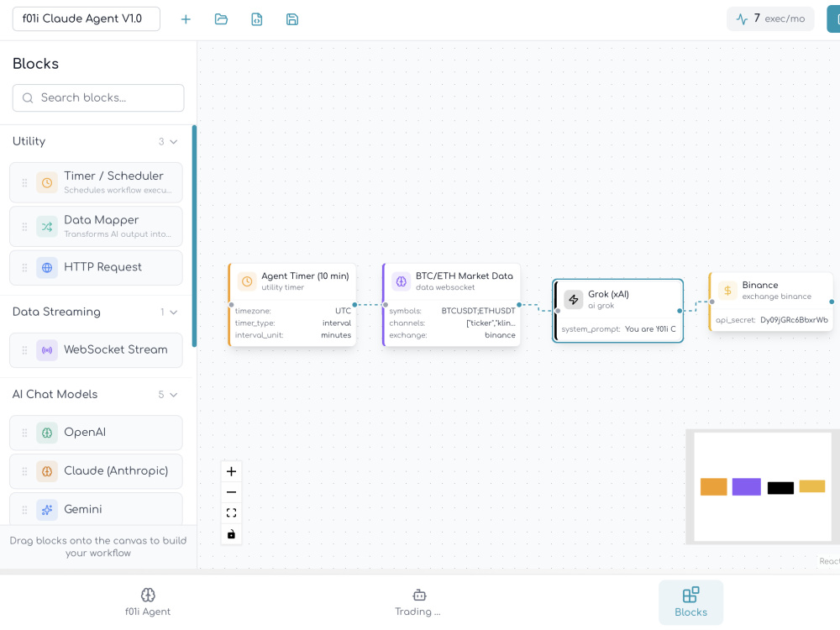The height and width of the screenshot is (630, 840).
Task: Click the 'minutes' interval_unit value
Action: tap(336, 335)
